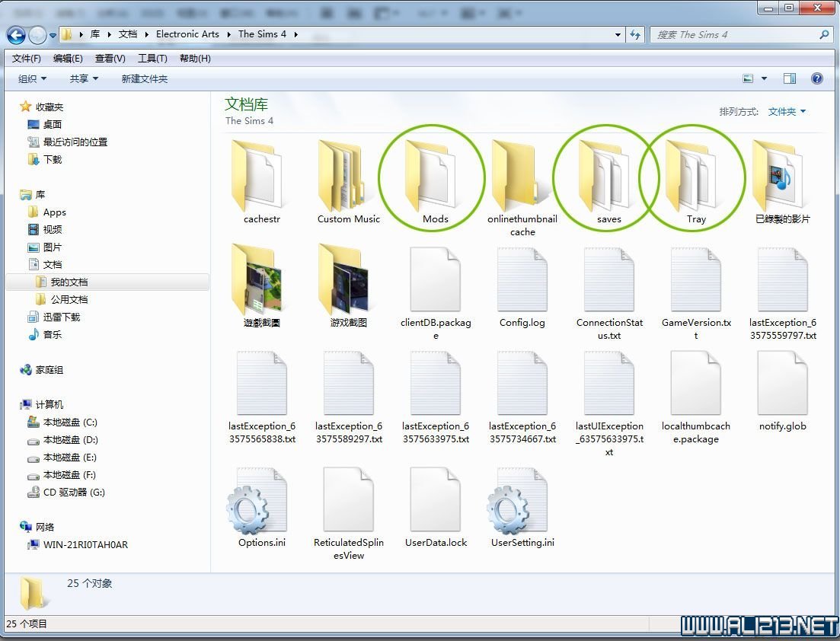Click the back navigation arrow

pyautogui.click(x=16, y=34)
